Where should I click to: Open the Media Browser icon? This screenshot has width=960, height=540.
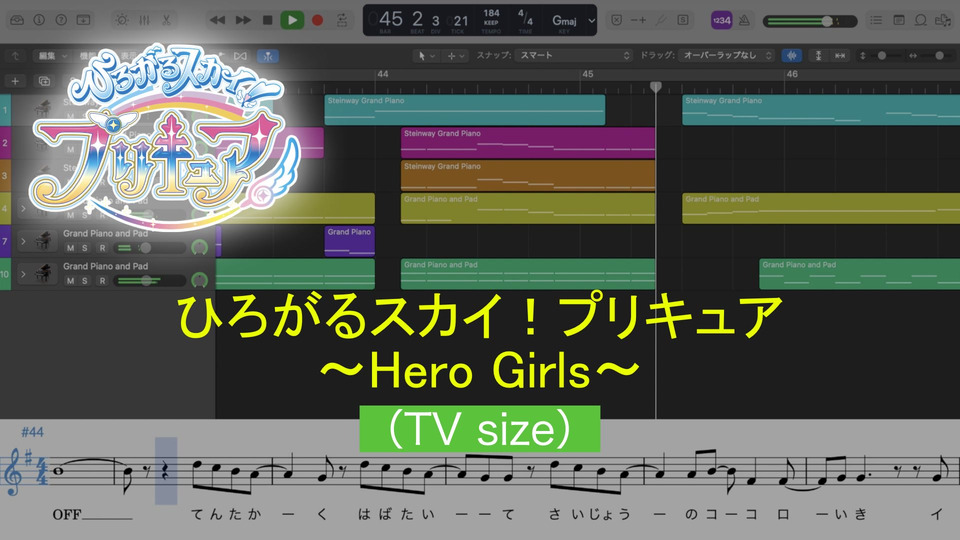coord(942,20)
